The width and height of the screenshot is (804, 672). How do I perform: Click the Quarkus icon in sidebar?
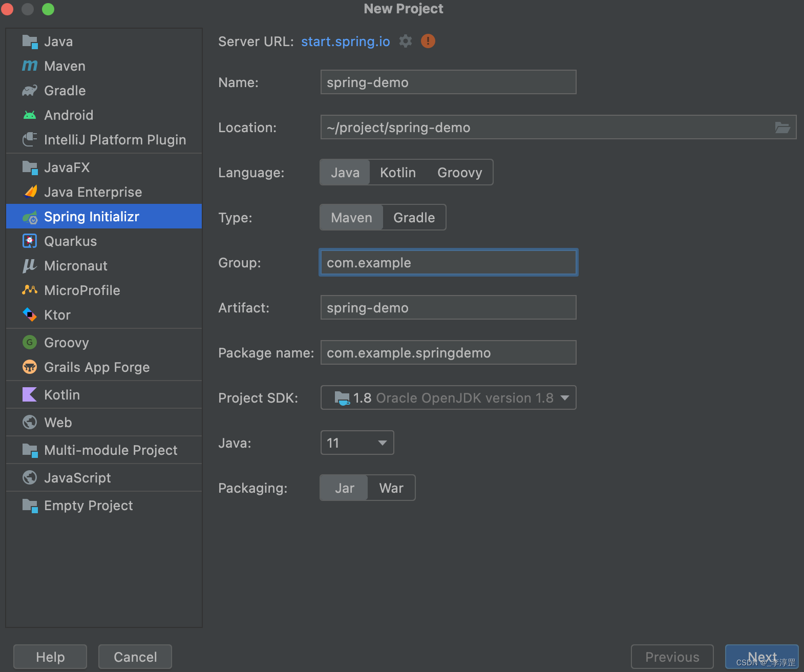coord(30,241)
